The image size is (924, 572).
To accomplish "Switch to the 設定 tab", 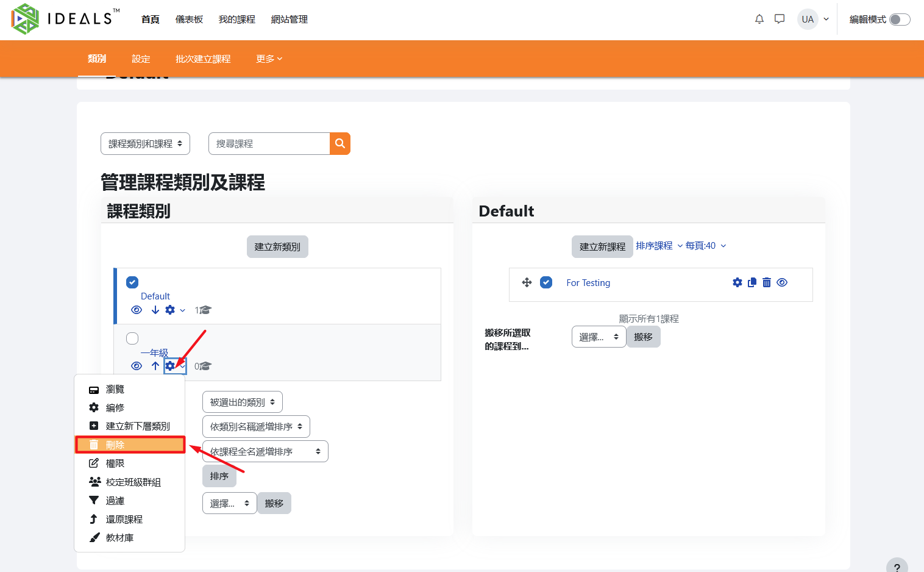I will (141, 59).
